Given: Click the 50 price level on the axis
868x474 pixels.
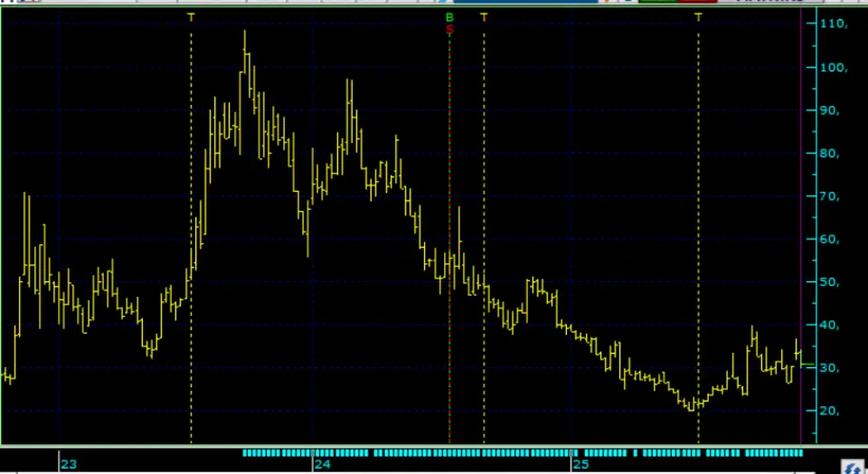Looking at the screenshot, I should point(831,282).
